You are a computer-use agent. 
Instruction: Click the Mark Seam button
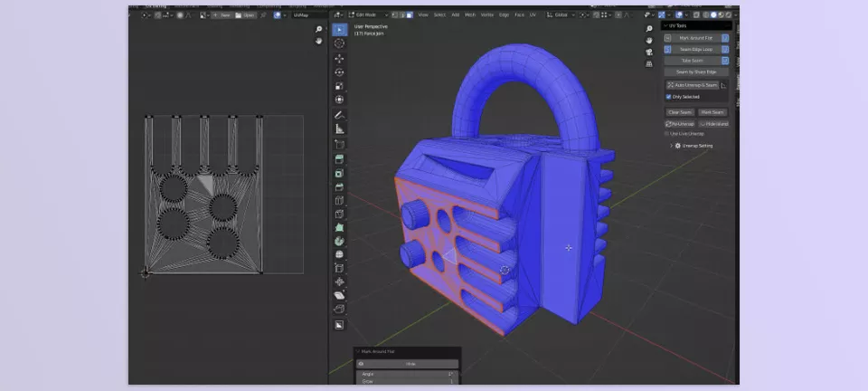point(712,112)
